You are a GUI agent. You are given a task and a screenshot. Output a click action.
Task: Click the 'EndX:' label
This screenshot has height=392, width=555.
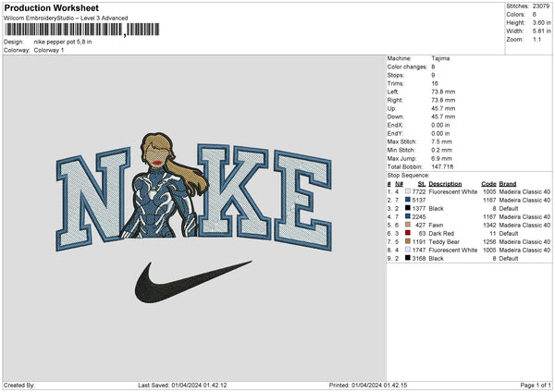click(x=395, y=125)
